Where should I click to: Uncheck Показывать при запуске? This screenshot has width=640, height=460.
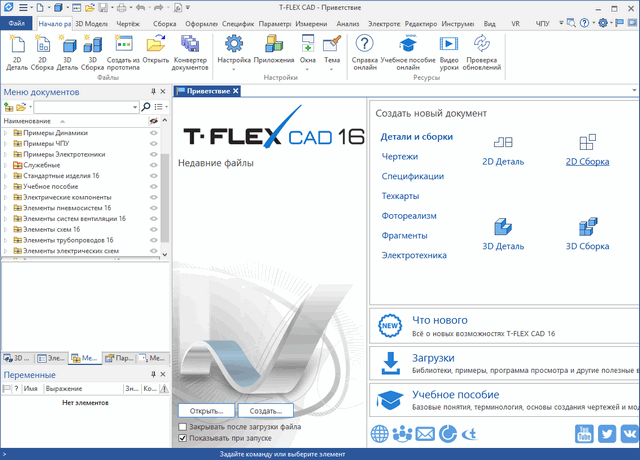(x=182, y=438)
